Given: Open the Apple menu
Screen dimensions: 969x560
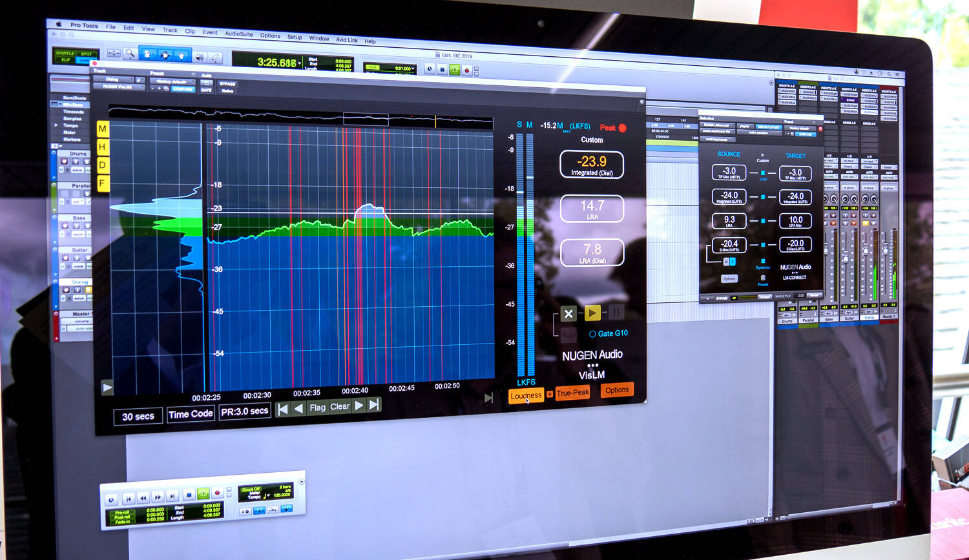Looking at the screenshot, I should 58,24.
